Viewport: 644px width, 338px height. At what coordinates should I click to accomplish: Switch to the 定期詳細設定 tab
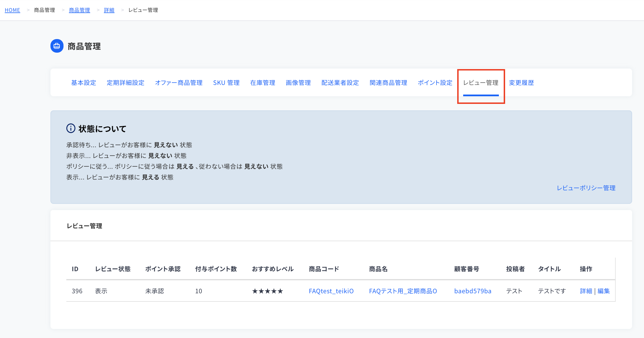pos(126,83)
